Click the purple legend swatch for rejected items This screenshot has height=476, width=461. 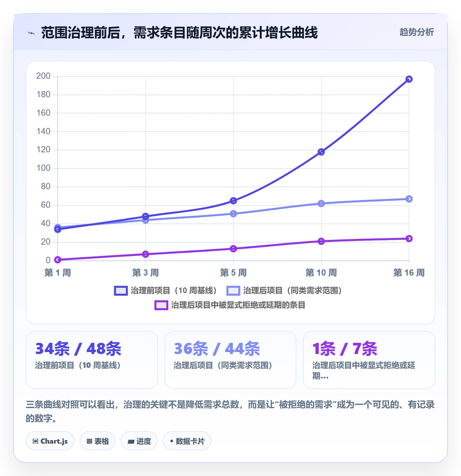161,305
